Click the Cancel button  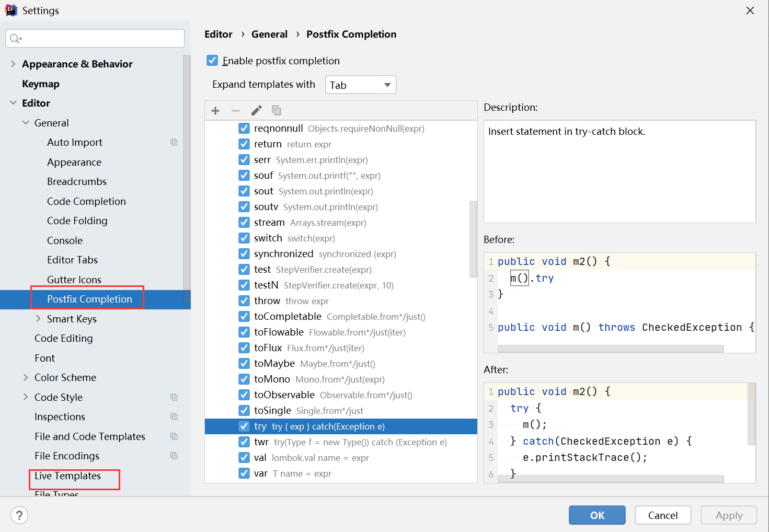point(663,515)
